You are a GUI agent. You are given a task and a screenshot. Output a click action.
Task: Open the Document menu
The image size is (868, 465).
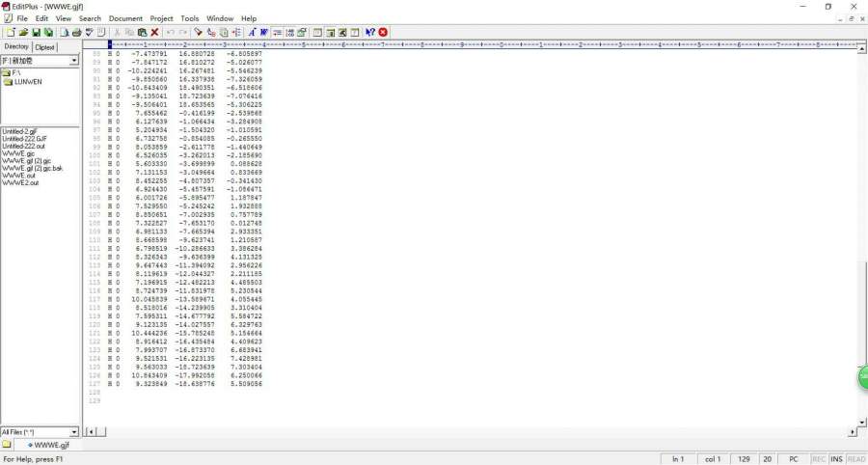click(125, 18)
